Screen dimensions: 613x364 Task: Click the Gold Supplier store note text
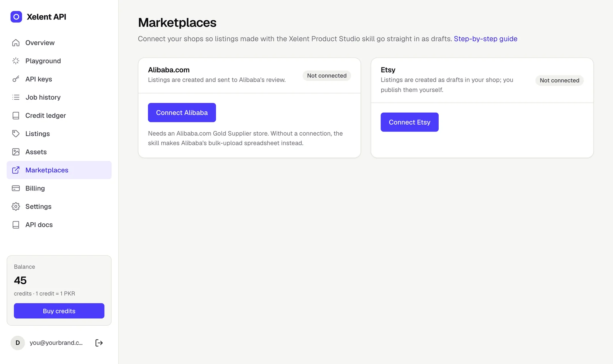click(245, 138)
